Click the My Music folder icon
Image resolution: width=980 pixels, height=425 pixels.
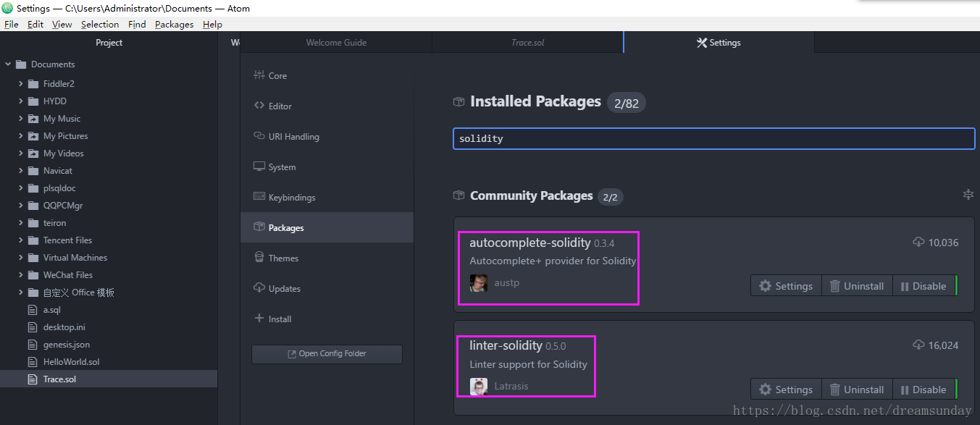pos(33,119)
